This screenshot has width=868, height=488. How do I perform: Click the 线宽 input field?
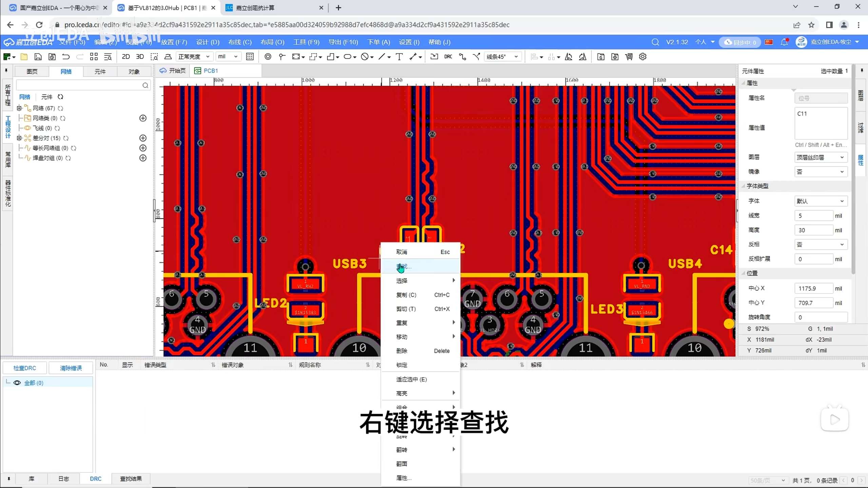(x=813, y=216)
